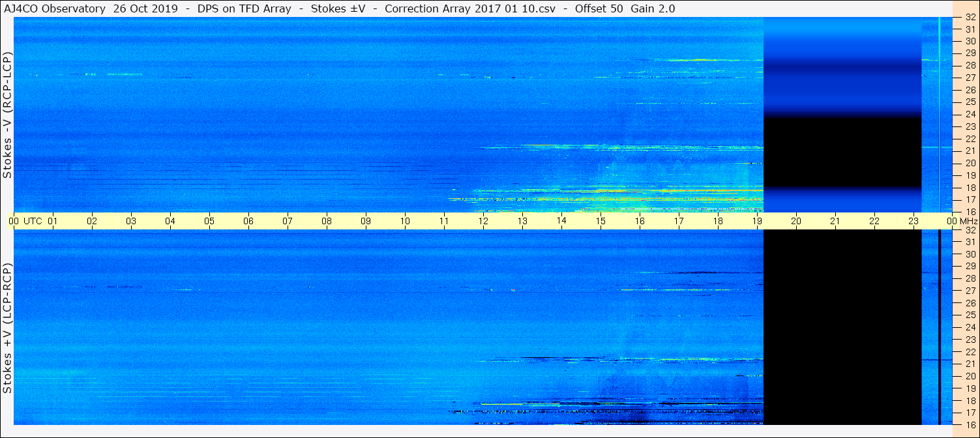This screenshot has height=438, width=980.
Task: Click the black data gap in the upper spectrogram
Action: (842, 153)
